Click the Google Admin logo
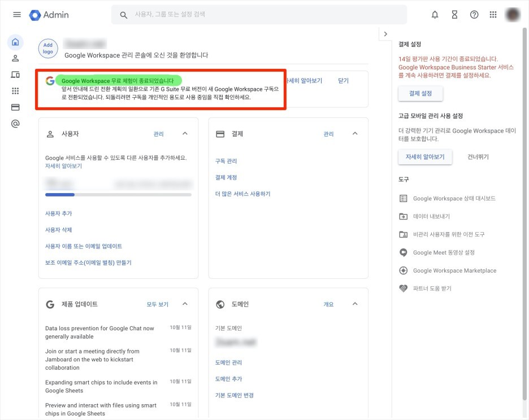The height and width of the screenshot is (420, 529). 49,15
